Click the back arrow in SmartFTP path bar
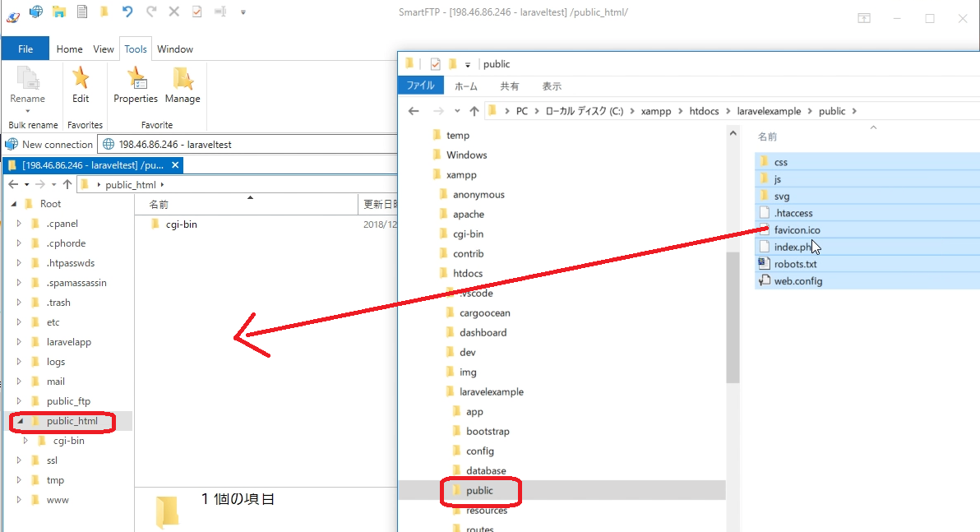 tap(13, 184)
